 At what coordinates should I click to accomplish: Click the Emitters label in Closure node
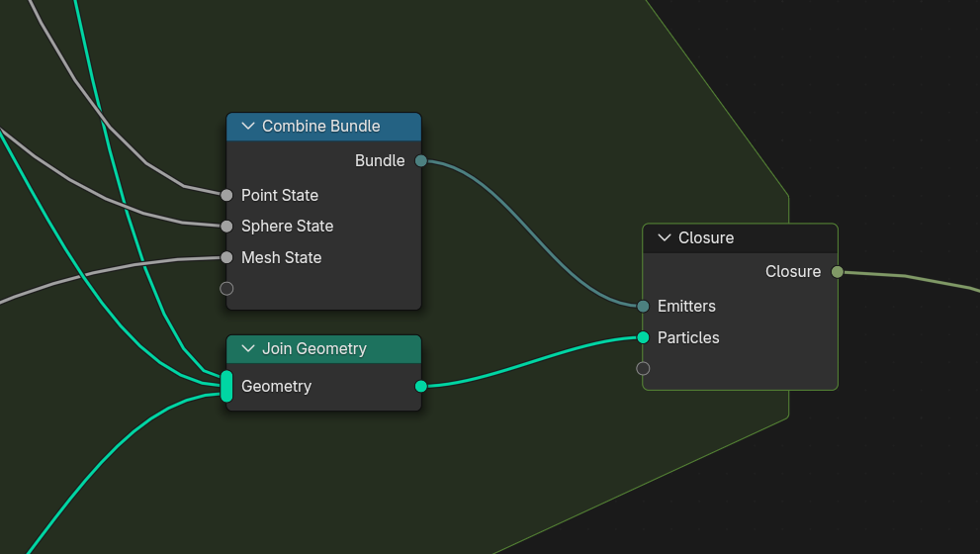coord(686,306)
